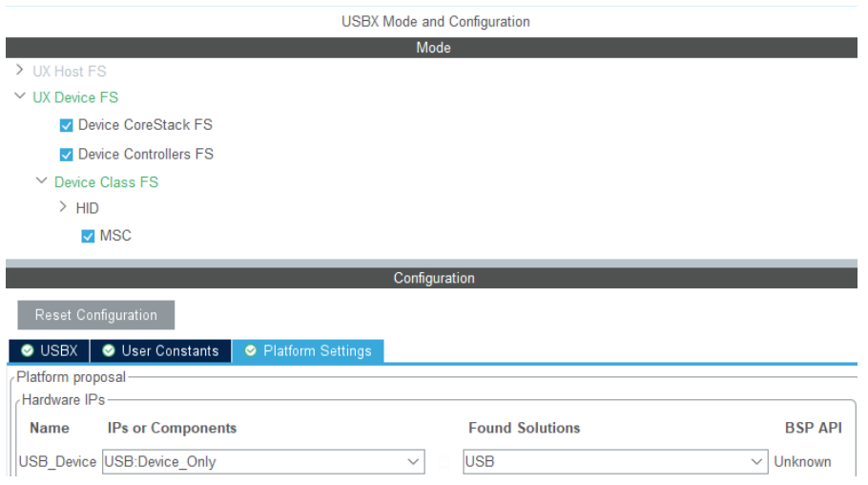Uncheck the MSC checkbox
The width and height of the screenshot is (868, 485).
(88, 237)
